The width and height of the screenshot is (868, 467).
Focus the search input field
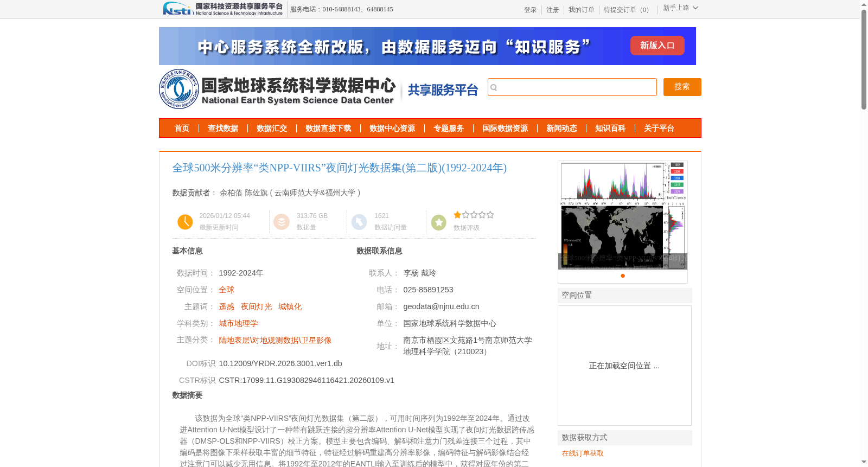[x=572, y=87]
